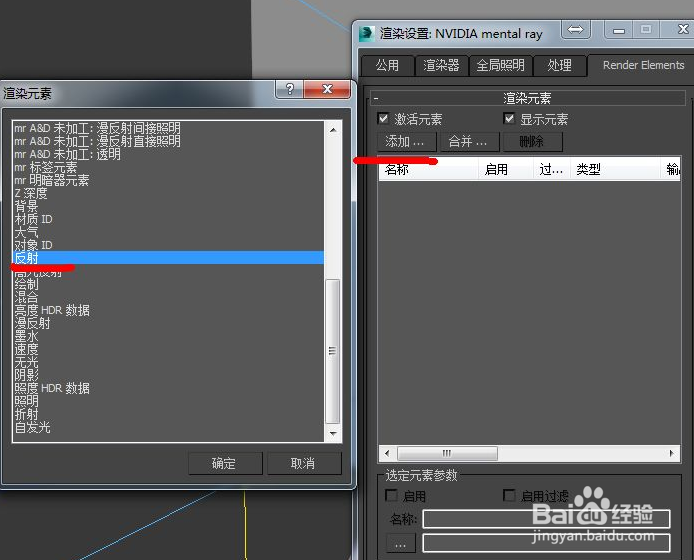Click the list scrollbar up arrow in 渲染元素 dialog
Image resolution: width=694 pixels, height=560 pixels.
(333, 130)
